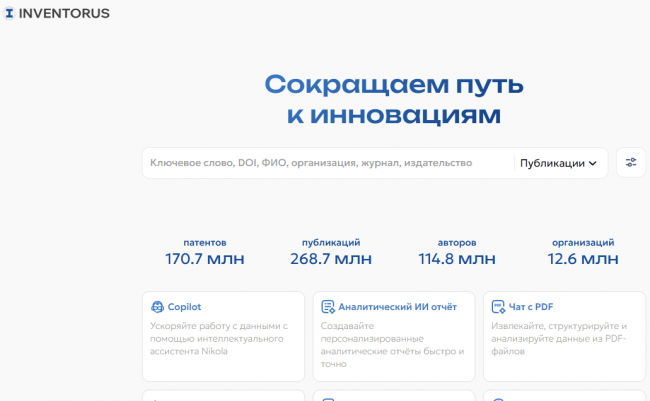The height and width of the screenshot is (401, 650).
Task: Select the 12.6 млн организаций statistic
Action: pyautogui.click(x=583, y=259)
